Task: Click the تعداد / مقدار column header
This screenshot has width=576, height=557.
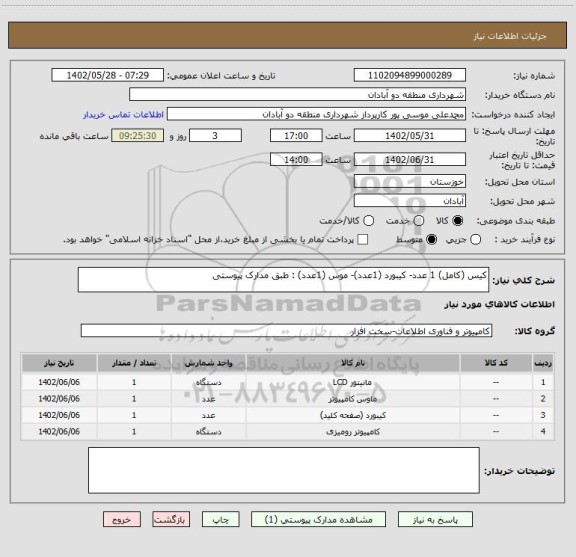Action: [x=134, y=363]
